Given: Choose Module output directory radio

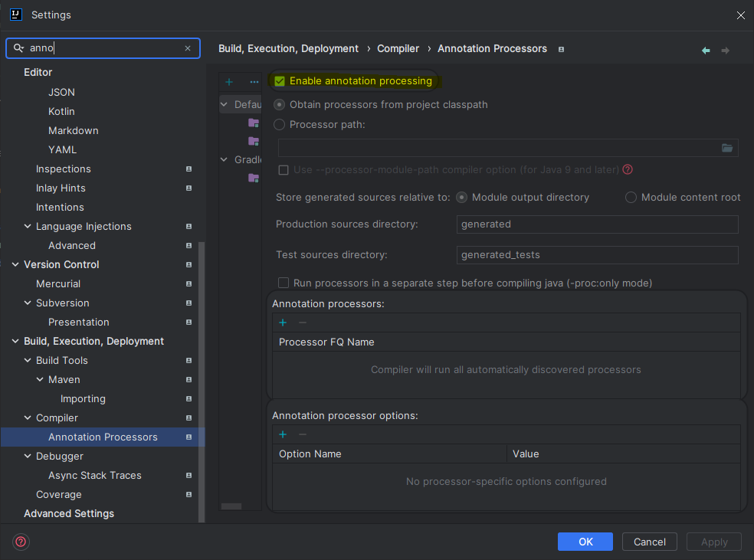Looking at the screenshot, I should click(x=461, y=197).
